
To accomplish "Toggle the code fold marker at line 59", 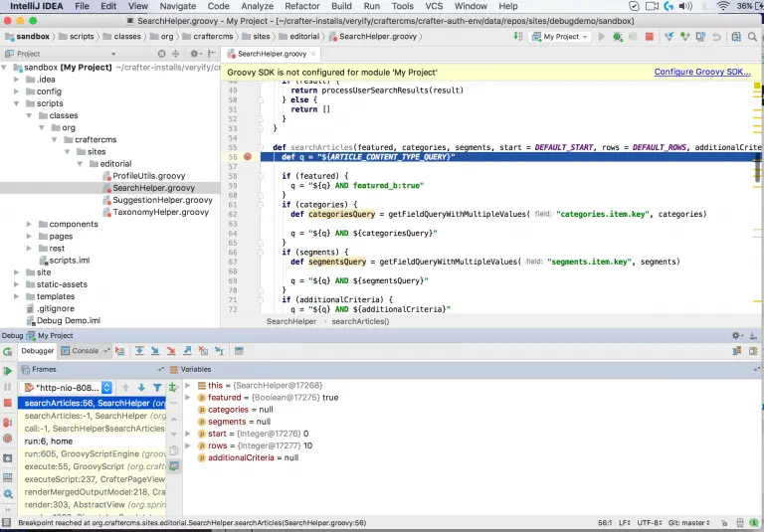I will click(262, 174).
